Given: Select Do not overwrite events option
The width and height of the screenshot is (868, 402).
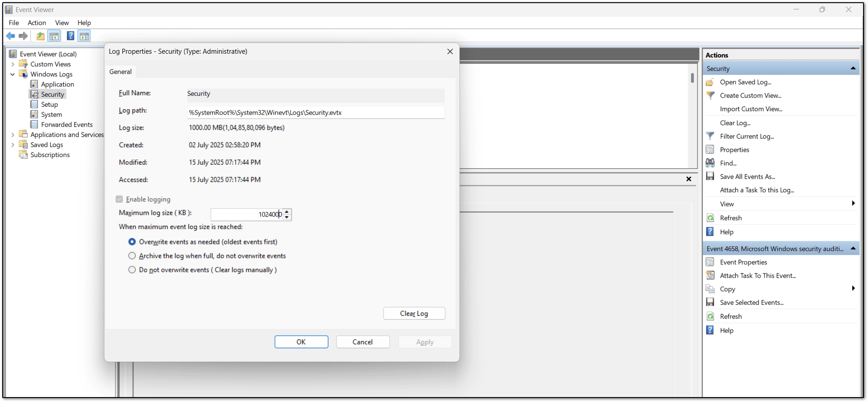Looking at the screenshot, I should pyautogui.click(x=132, y=269).
